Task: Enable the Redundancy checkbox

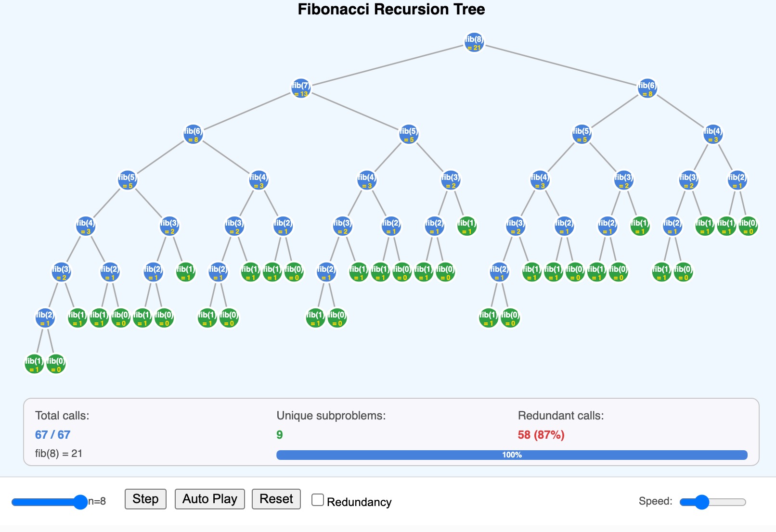Action: pyautogui.click(x=318, y=500)
